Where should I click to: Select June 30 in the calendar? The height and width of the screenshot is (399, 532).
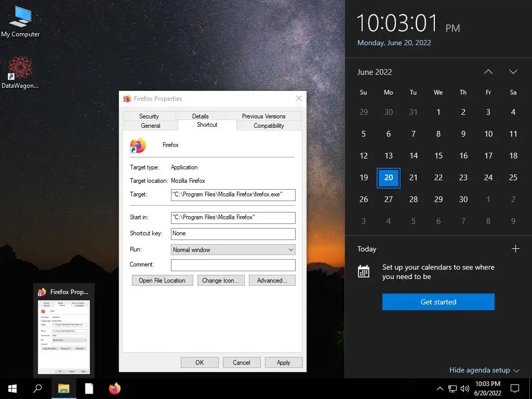(x=463, y=199)
